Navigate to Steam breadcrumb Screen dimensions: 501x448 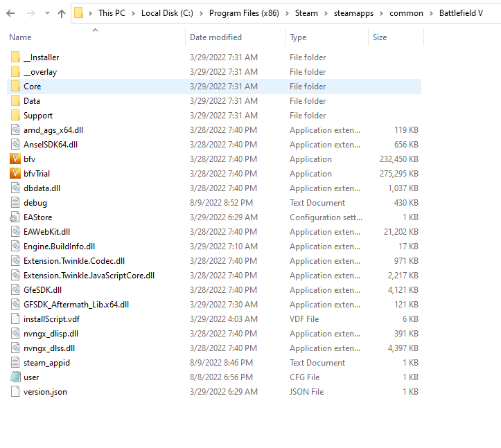[306, 13]
